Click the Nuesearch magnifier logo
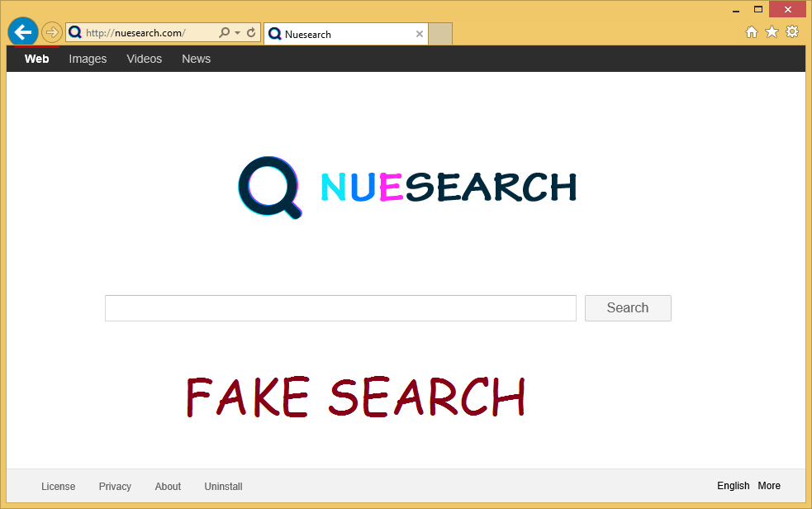812x509 pixels. coord(270,188)
